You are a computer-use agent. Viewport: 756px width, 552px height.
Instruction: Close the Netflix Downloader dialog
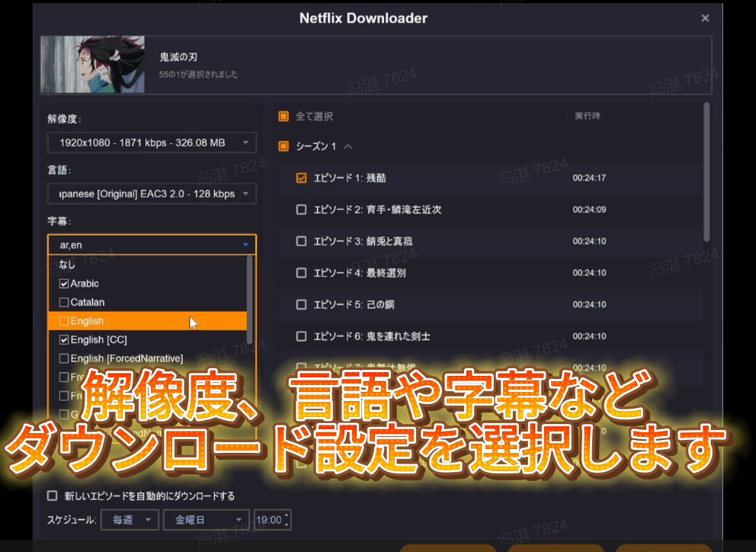tap(705, 18)
